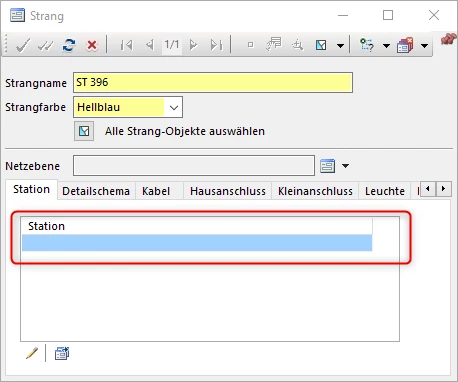The image size is (458, 382).
Task: Open dropdown next to toolbar select-objects icon
Action: click(x=340, y=45)
